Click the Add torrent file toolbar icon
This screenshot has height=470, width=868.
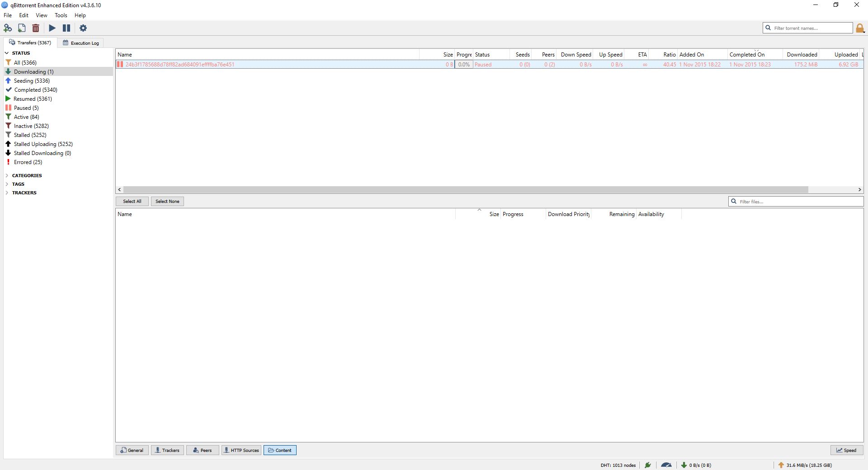pyautogui.click(x=22, y=28)
